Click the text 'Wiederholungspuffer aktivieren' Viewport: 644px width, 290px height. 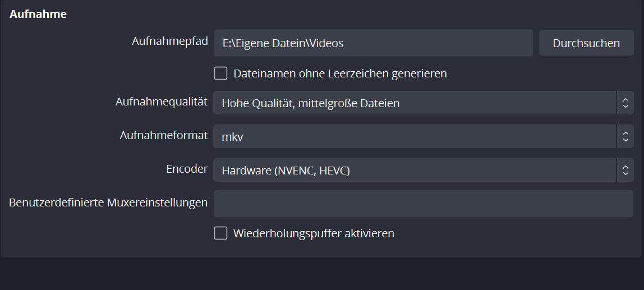(314, 233)
